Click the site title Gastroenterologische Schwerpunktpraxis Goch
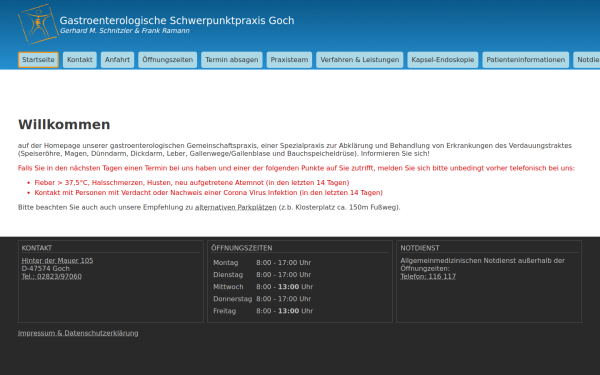 tap(177, 20)
